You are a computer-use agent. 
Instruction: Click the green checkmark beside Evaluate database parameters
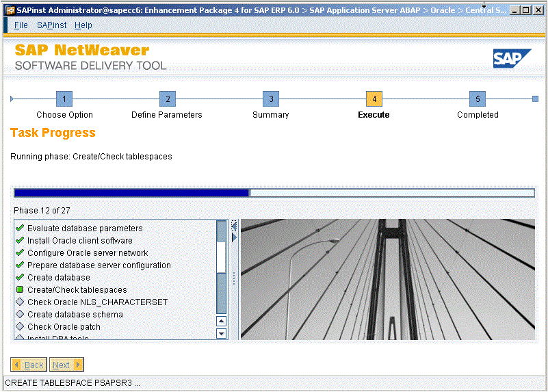coord(20,228)
